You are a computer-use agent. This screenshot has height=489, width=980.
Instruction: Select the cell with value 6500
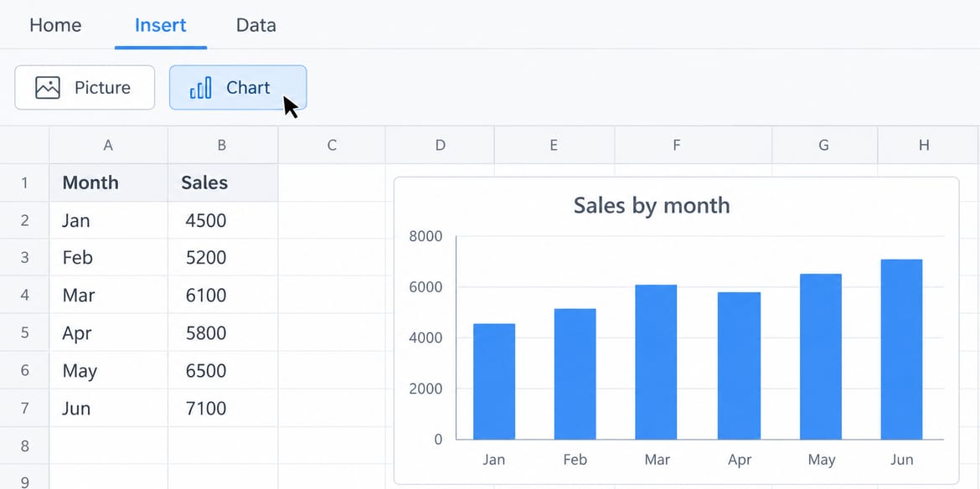(x=223, y=370)
